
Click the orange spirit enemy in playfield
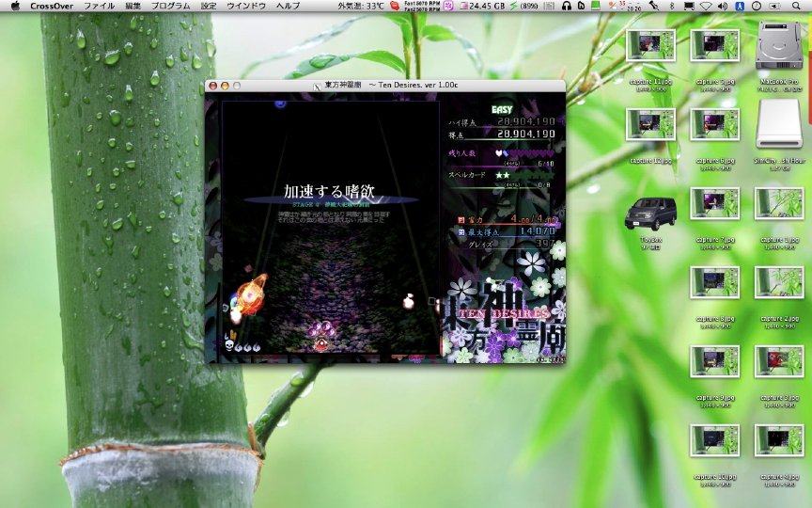click(x=251, y=295)
